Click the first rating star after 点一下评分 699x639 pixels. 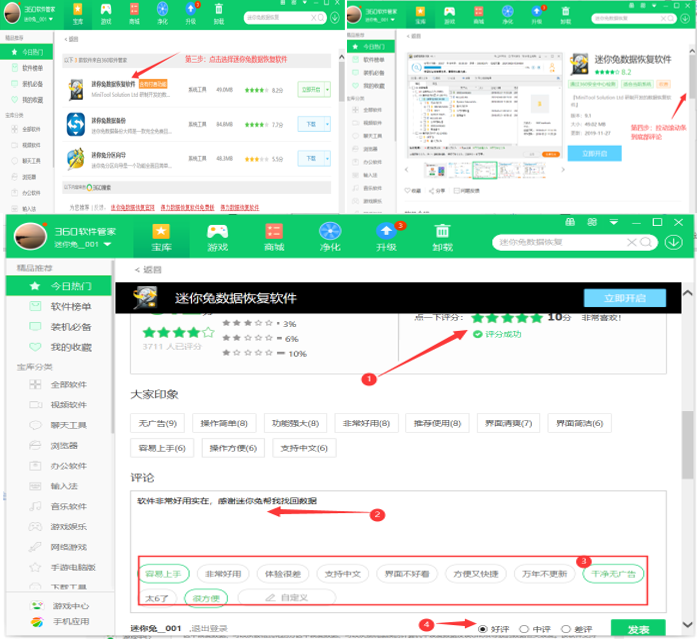[478, 317]
